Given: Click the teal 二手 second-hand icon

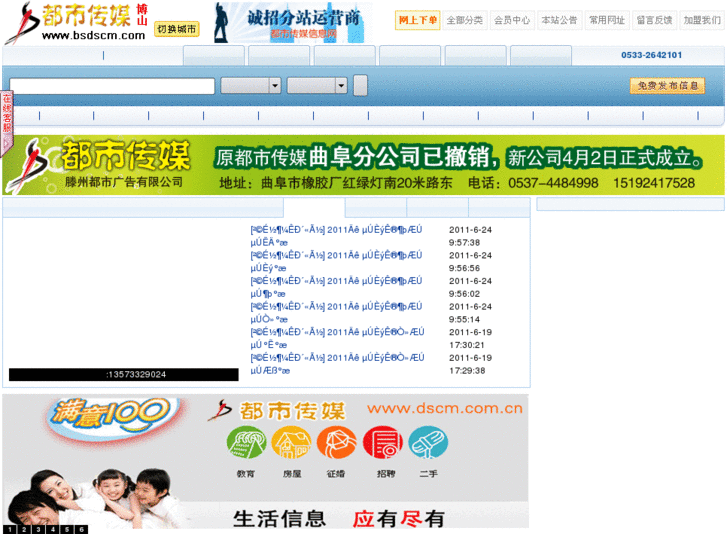Looking at the screenshot, I should click(428, 443).
